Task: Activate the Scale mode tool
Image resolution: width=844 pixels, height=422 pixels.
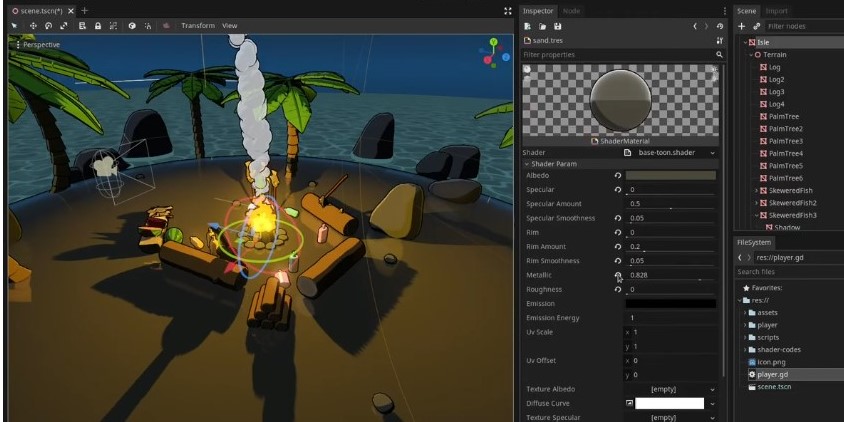Action: (x=64, y=26)
